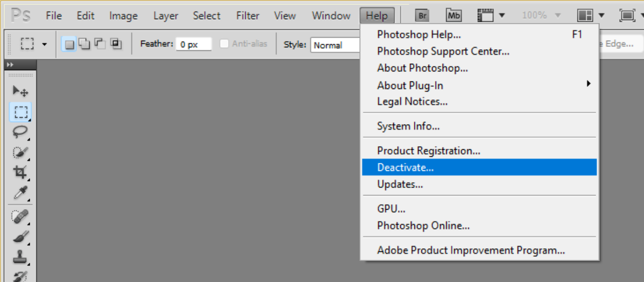The height and width of the screenshot is (282, 644).
Task: Select the Clone Stamp tool
Action: click(20, 257)
